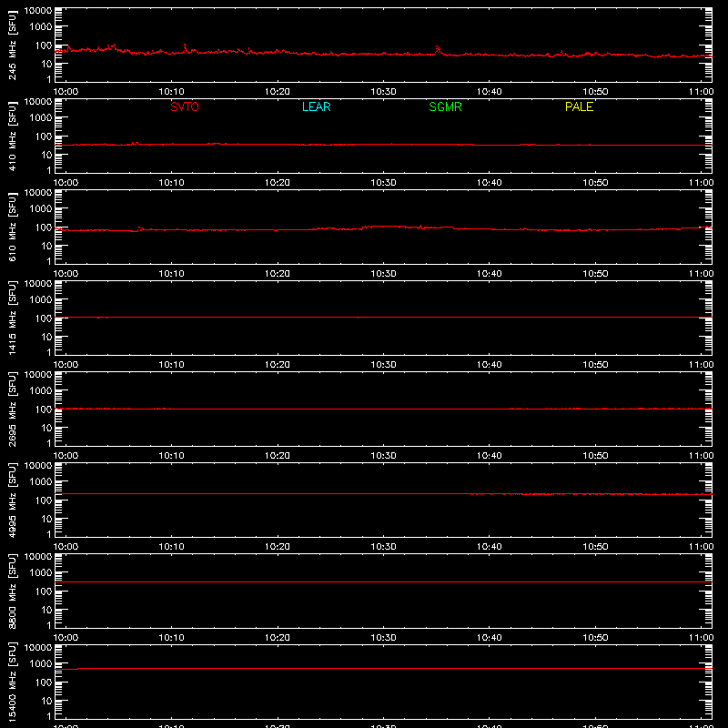Click the 10 tick value of the 1415 MHz plot

click(x=46, y=337)
